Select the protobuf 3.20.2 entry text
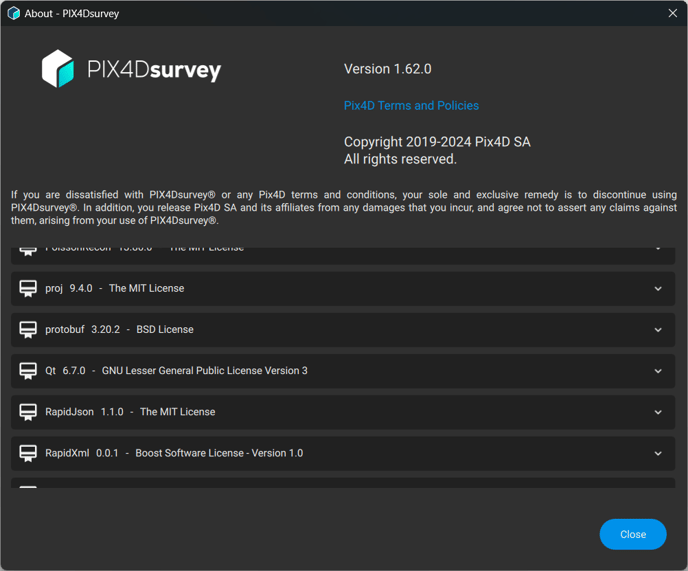 coord(119,329)
